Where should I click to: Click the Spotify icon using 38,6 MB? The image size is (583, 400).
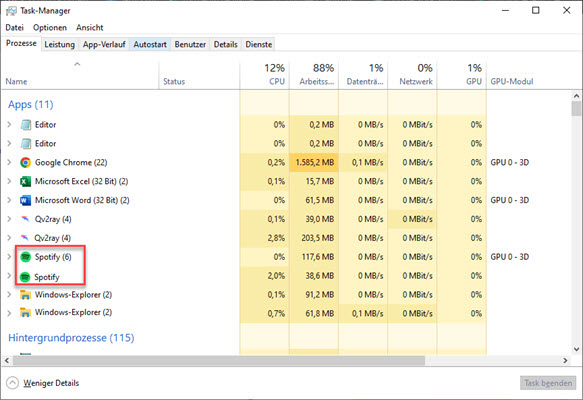(x=25, y=277)
